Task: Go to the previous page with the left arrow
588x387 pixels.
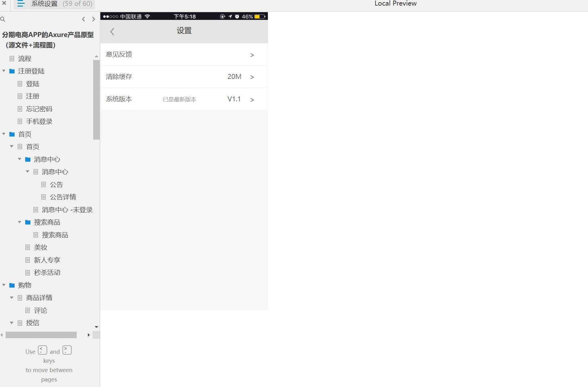Action: tap(83, 19)
